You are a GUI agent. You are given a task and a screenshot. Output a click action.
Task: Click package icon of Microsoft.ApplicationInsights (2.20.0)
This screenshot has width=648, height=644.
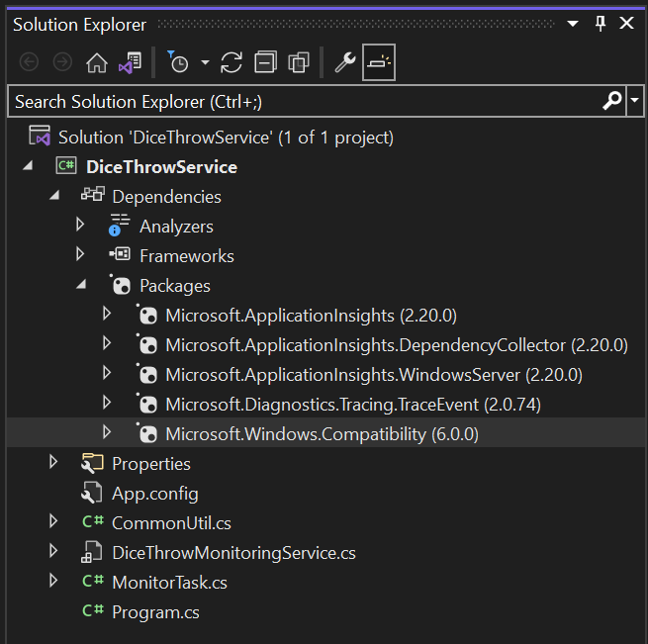[146, 315]
